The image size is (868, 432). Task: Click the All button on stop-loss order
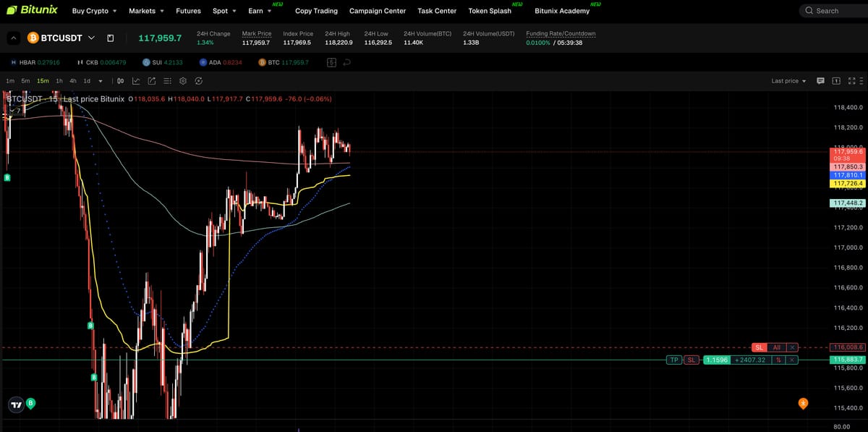(776, 347)
